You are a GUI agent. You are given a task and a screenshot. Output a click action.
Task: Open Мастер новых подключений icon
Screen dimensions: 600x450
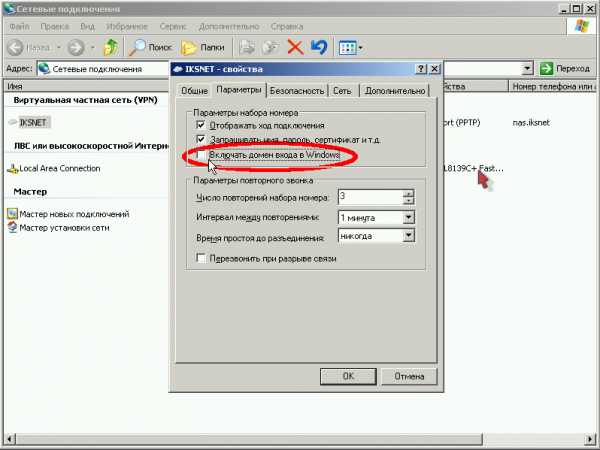click(13, 214)
